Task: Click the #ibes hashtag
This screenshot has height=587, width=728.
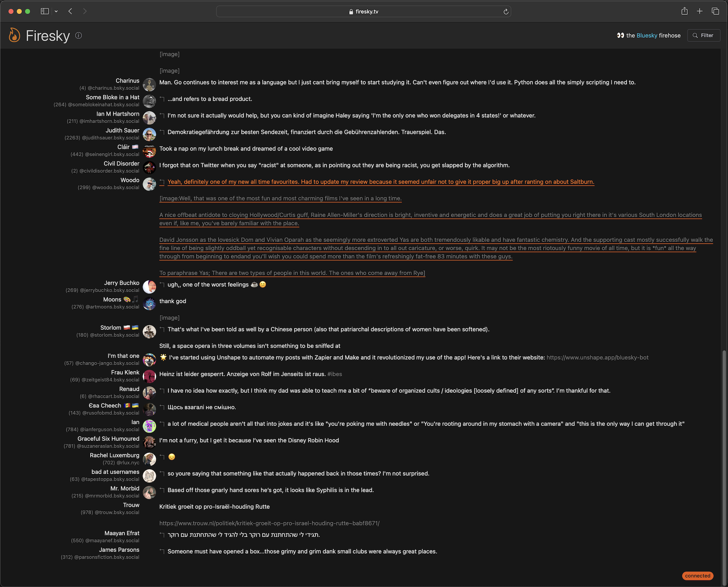Action: (334, 374)
